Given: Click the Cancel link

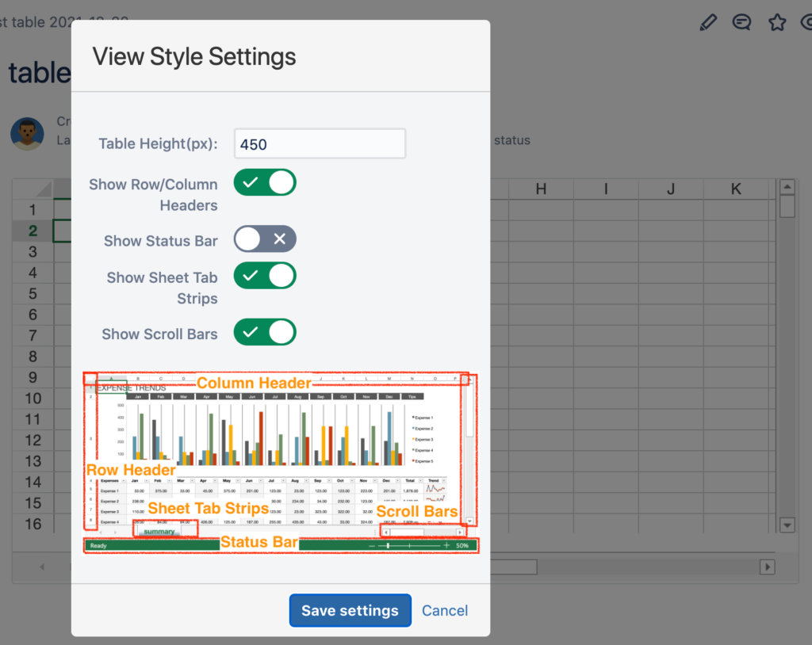Looking at the screenshot, I should click(x=445, y=610).
